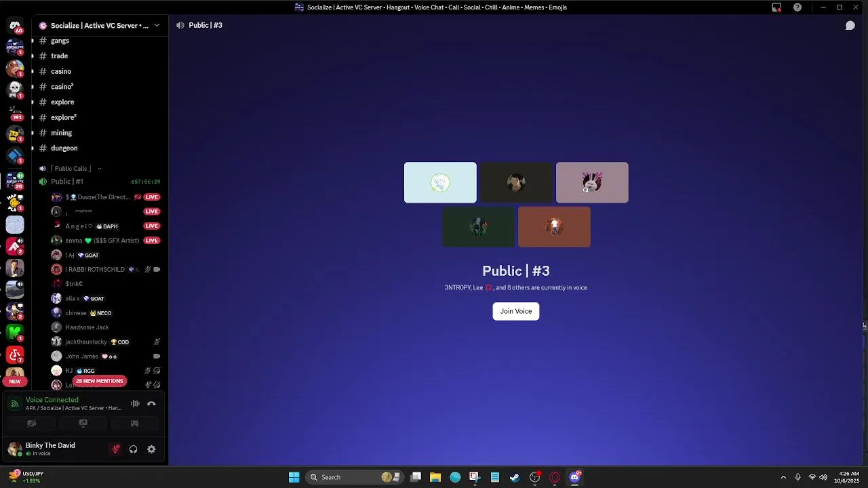
Task: Toggle deafen with the headphones icon
Action: pos(134,449)
